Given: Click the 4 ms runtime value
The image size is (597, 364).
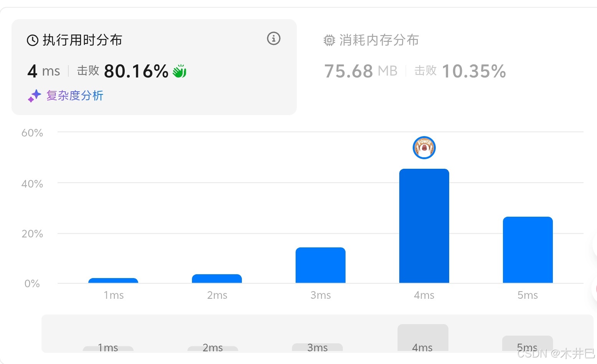Looking at the screenshot, I should pyautogui.click(x=43, y=71).
